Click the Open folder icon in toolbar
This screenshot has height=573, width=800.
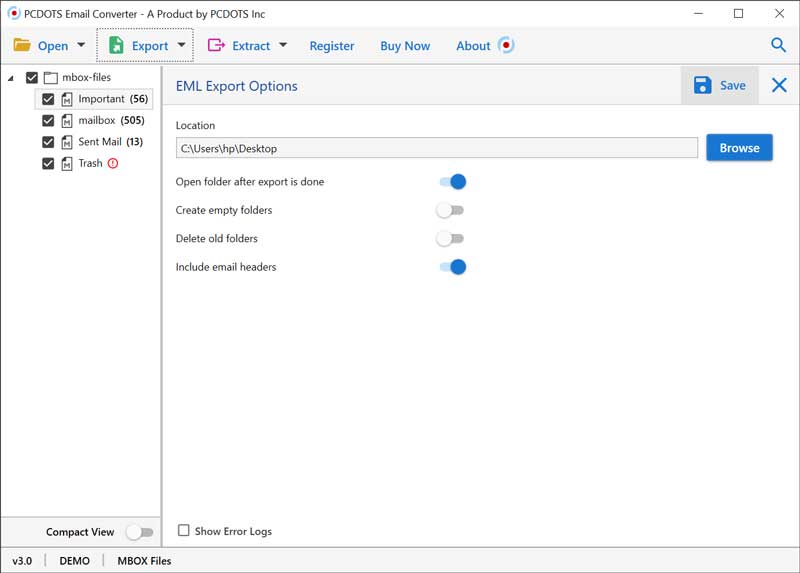[22, 45]
